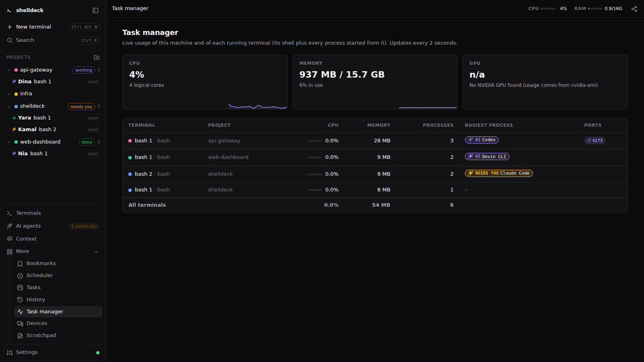Click the AI Devin CLI badge
This screenshot has height=362, width=644.
(487, 156)
